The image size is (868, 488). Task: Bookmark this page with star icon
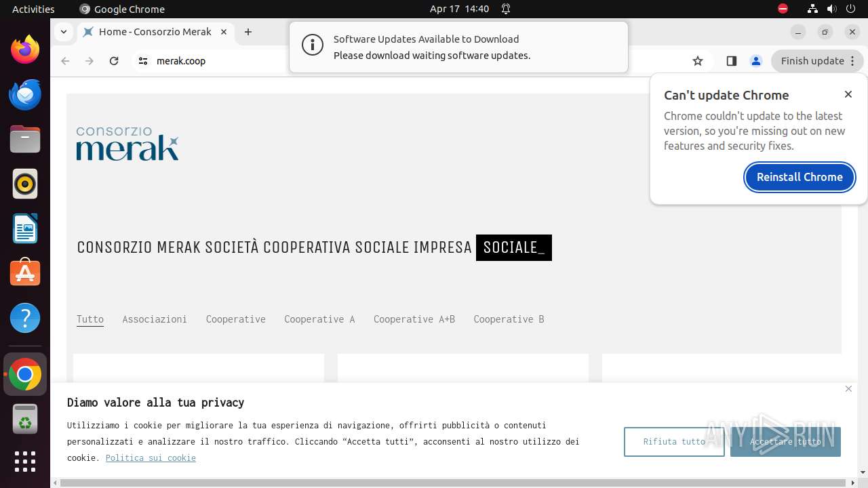(x=698, y=61)
